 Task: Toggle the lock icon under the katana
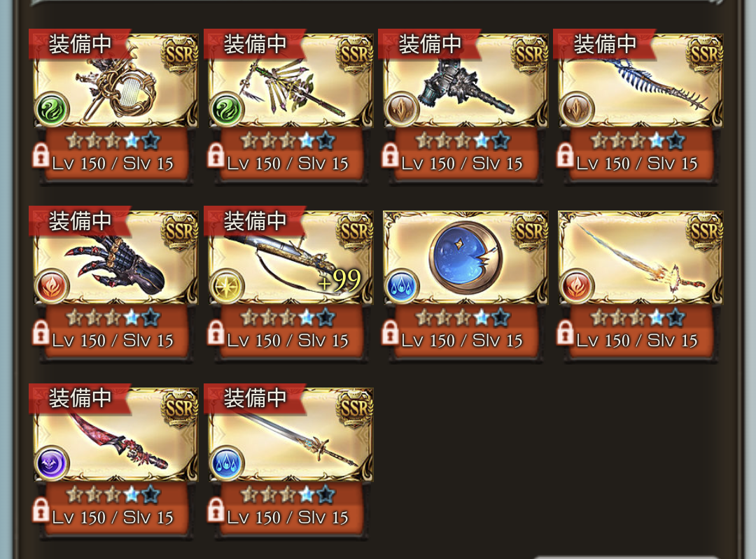(216, 509)
